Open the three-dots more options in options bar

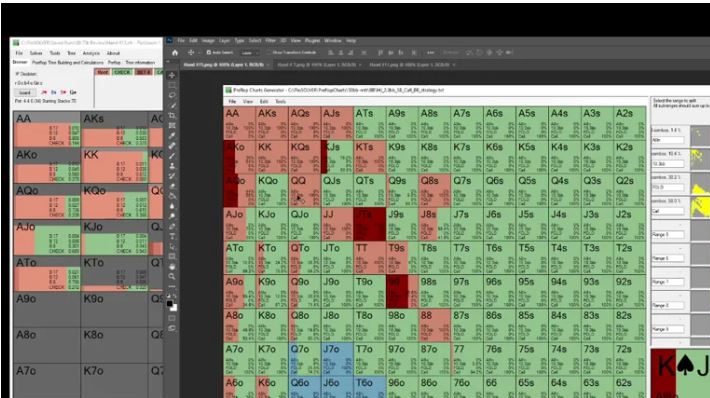[430, 53]
